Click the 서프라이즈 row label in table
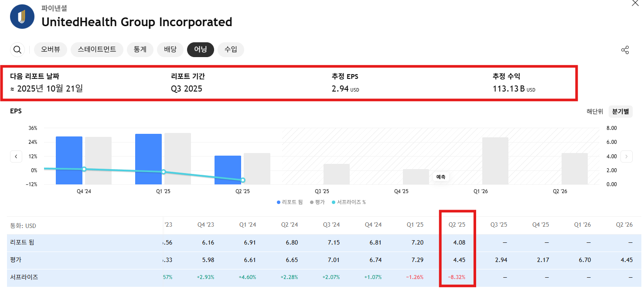The width and height of the screenshot is (644, 296). 24,277
